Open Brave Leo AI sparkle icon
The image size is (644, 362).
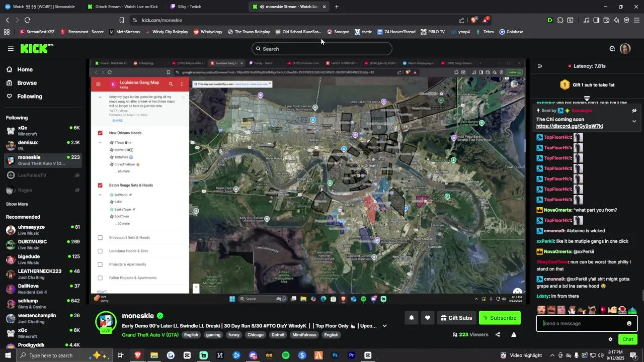click(x=616, y=20)
